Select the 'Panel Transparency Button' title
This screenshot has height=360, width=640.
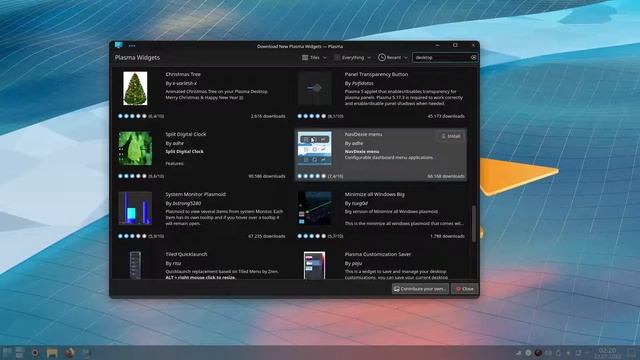pyautogui.click(x=376, y=74)
